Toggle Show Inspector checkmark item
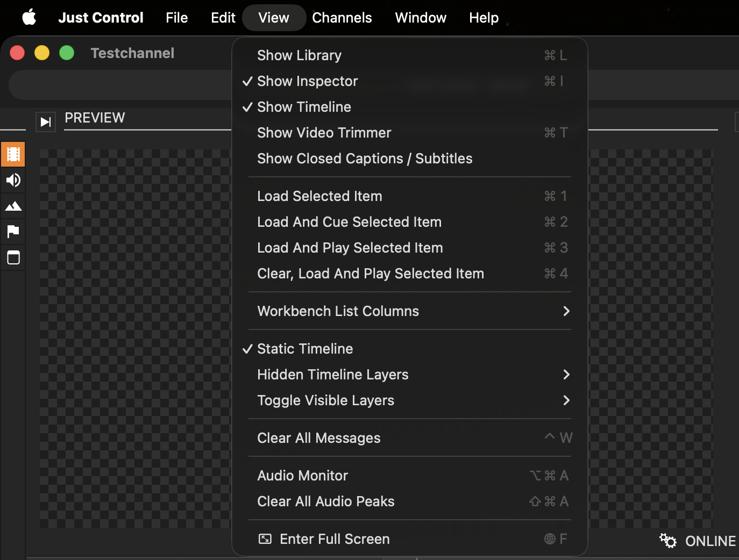 [x=410, y=81]
